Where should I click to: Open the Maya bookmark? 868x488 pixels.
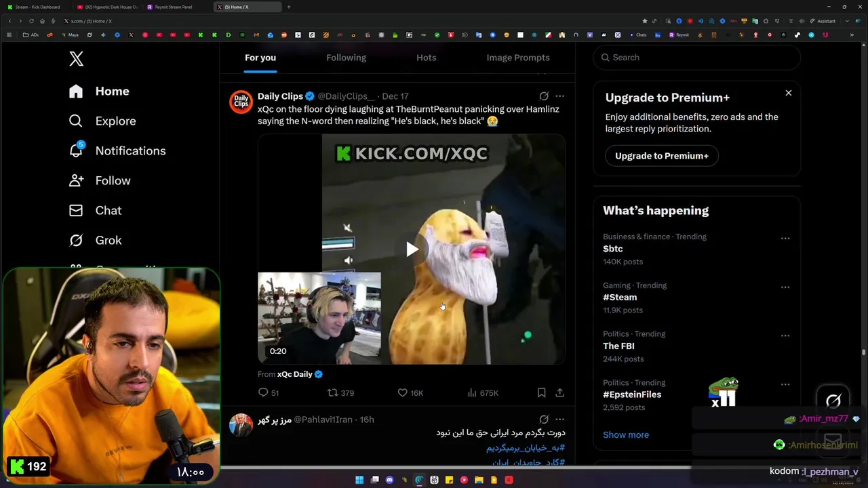click(x=70, y=35)
